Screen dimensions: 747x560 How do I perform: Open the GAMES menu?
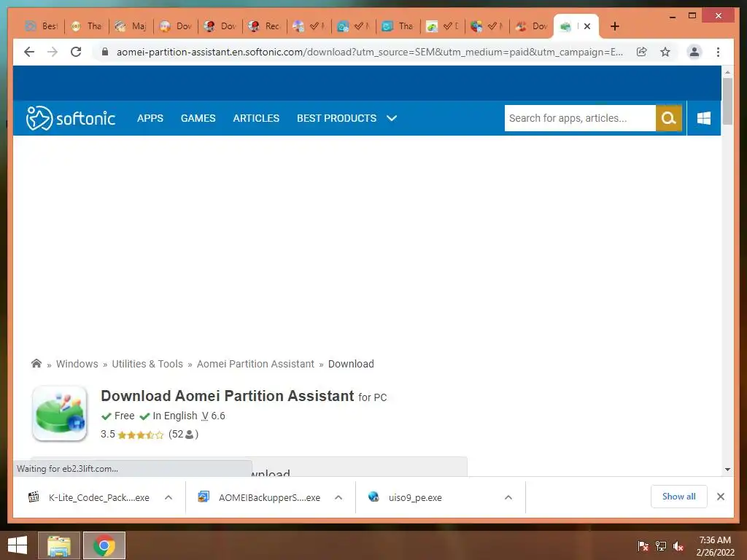coord(198,118)
